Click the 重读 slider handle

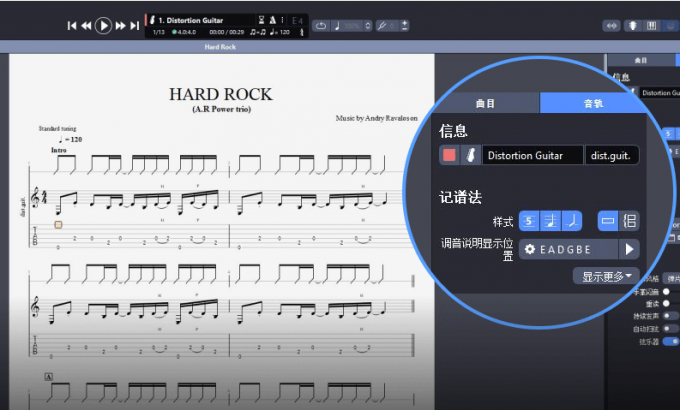click(667, 303)
